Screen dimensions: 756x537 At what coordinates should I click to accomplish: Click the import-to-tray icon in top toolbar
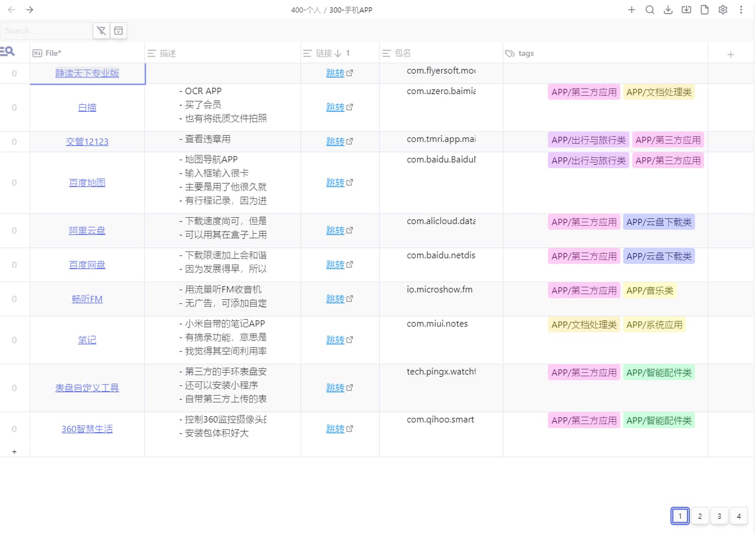coord(686,10)
